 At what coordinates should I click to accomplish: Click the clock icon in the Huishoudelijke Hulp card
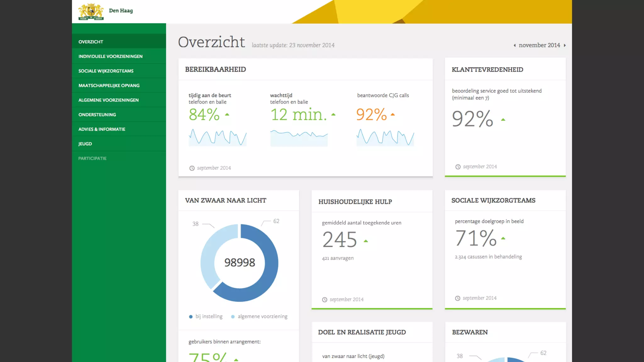coord(325,300)
